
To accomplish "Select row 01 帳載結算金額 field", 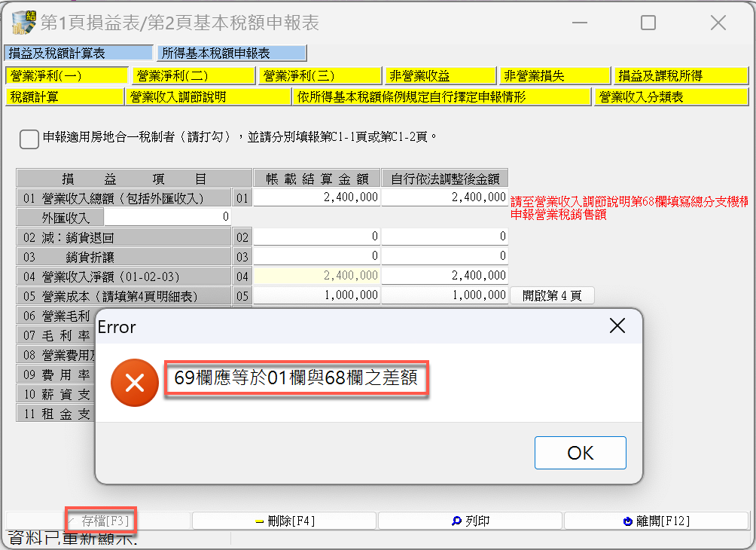I will coord(317,197).
